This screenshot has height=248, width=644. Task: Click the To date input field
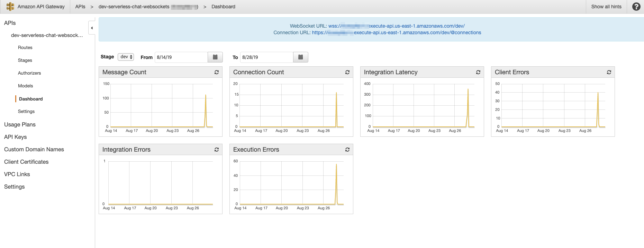pyautogui.click(x=267, y=57)
